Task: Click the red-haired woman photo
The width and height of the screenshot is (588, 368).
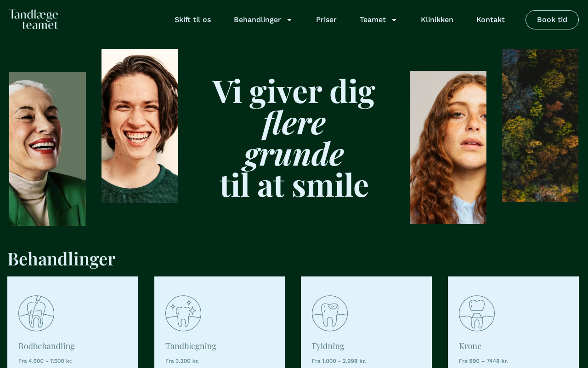Action: tap(448, 147)
